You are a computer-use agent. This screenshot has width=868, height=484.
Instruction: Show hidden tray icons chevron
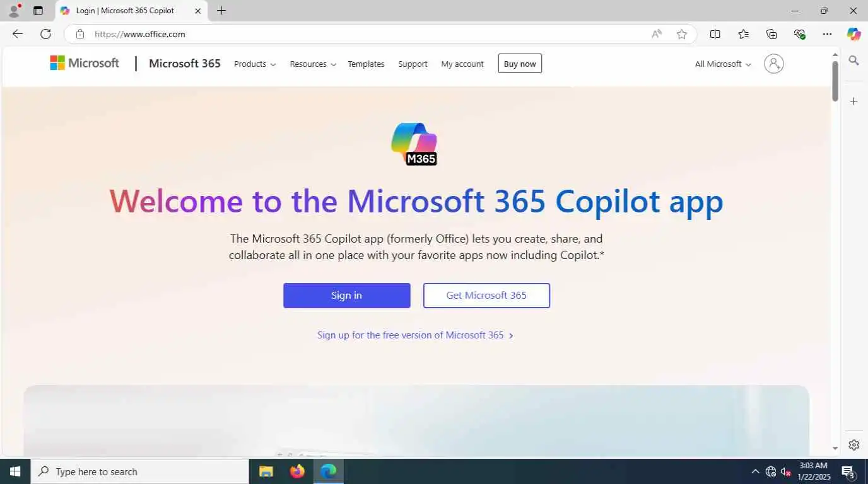(755, 471)
